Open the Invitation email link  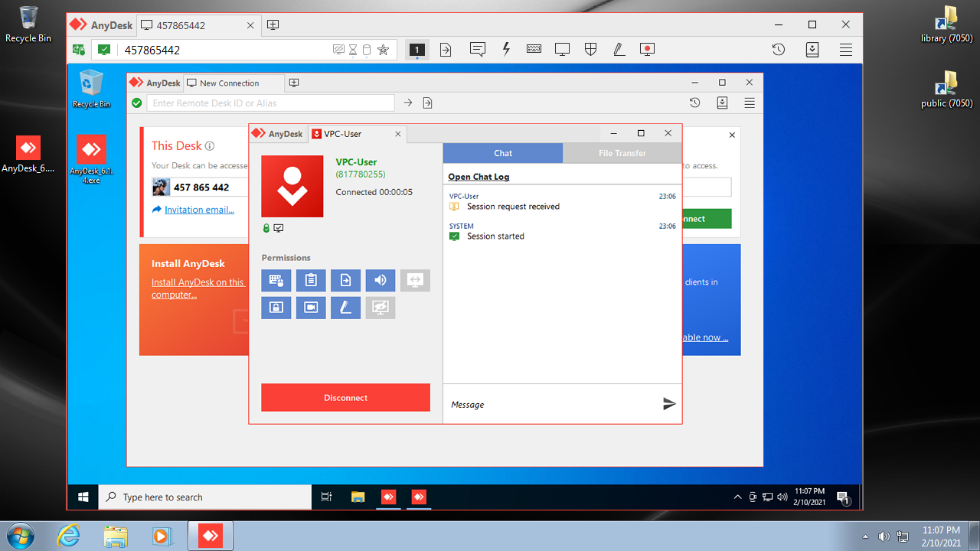pos(199,210)
